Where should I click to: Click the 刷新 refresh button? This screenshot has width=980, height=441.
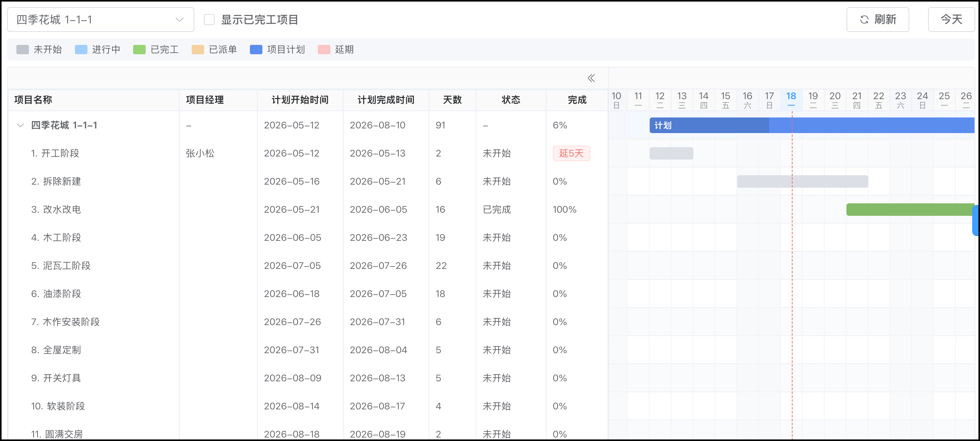[877, 20]
